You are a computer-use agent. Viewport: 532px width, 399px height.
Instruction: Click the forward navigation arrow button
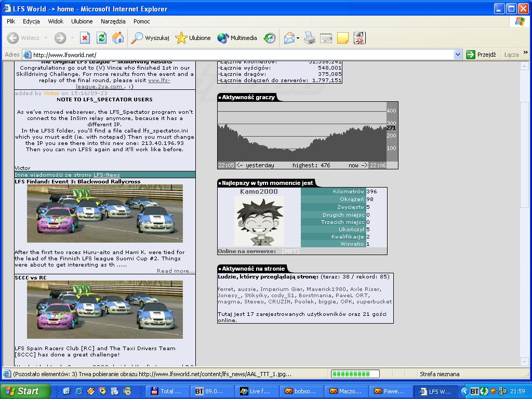pos(60,38)
